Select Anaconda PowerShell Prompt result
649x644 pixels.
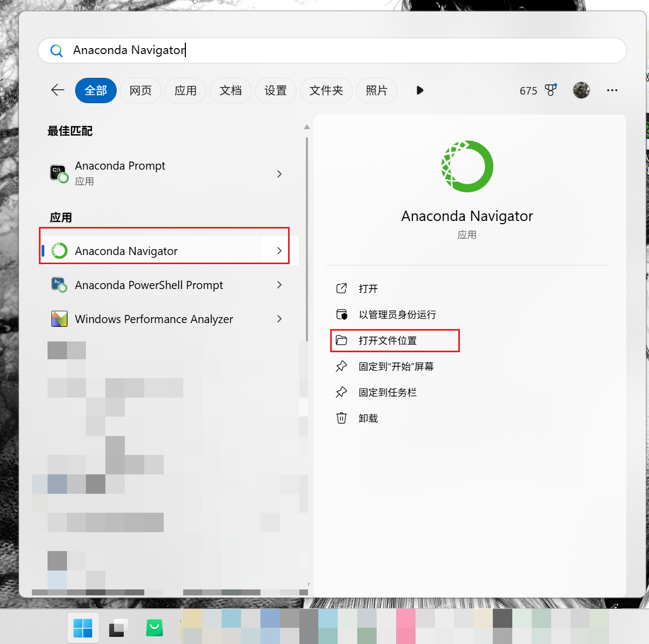tap(169, 285)
